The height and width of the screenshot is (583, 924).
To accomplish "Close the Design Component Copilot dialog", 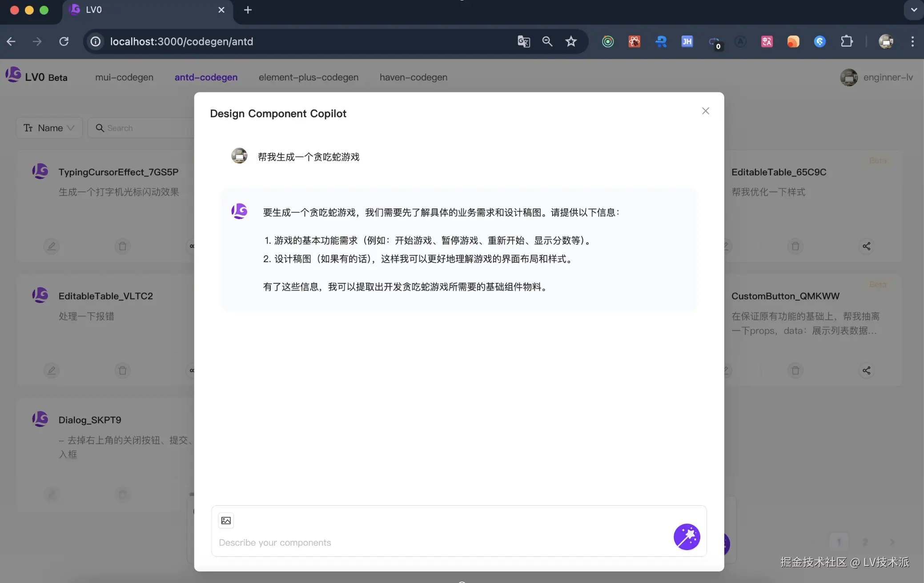I will pyautogui.click(x=705, y=111).
